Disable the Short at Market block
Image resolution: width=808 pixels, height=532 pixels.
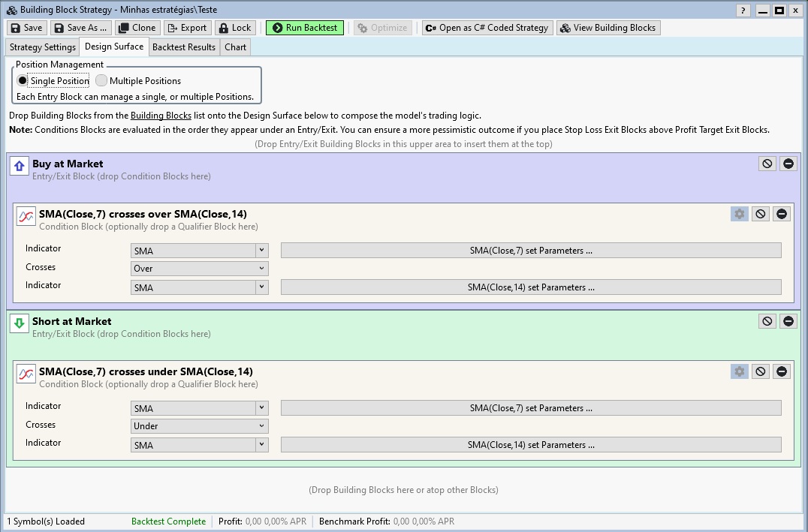coord(767,321)
